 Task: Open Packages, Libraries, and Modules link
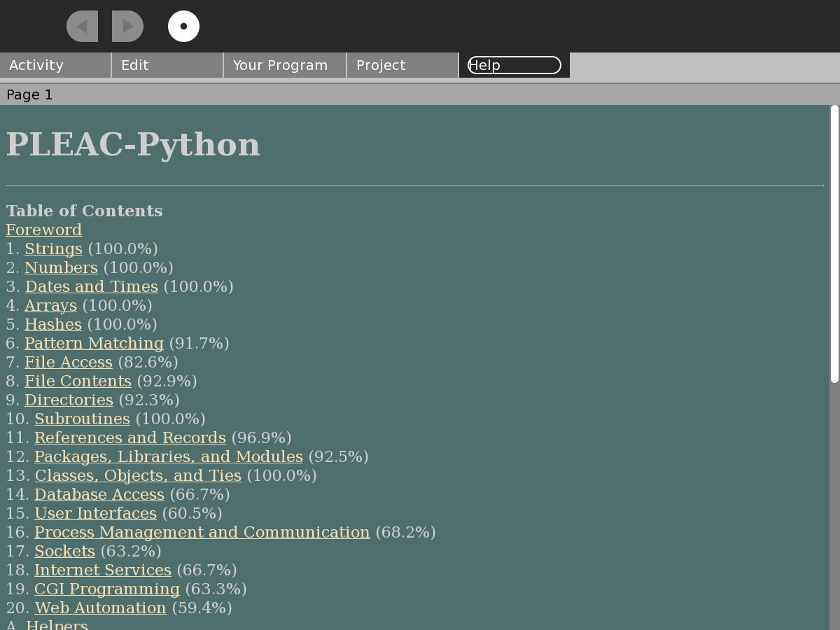pyautogui.click(x=168, y=456)
